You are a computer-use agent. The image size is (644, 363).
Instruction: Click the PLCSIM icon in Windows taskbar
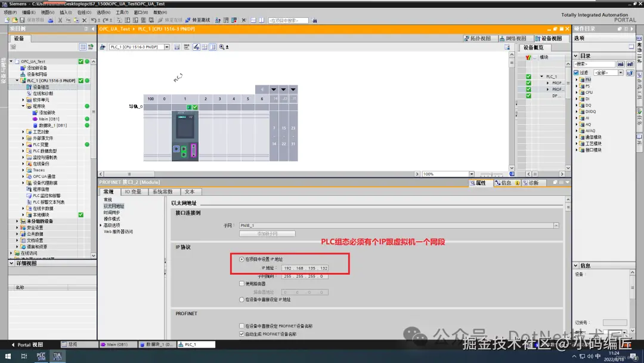point(41,356)
